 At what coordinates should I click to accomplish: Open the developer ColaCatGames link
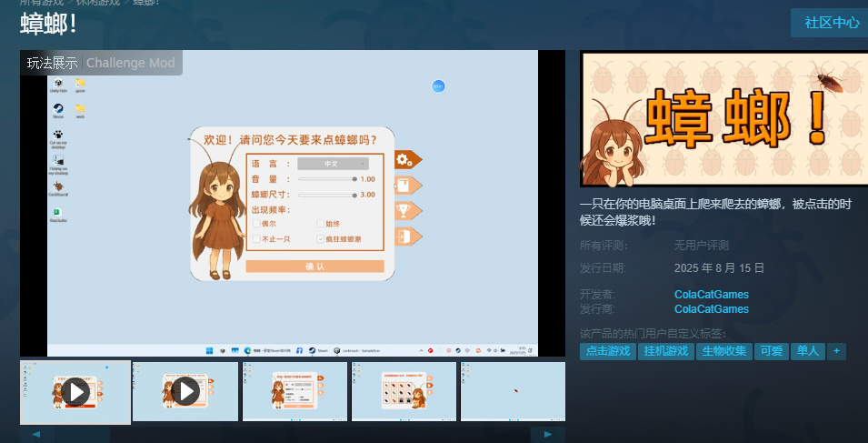[x=712, y=295]
